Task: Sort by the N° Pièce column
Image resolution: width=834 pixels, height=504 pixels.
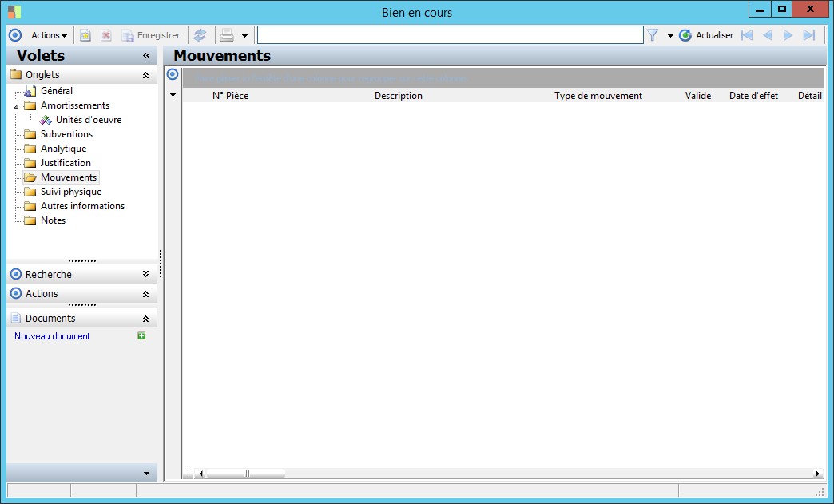Action: tap(230, 96)
